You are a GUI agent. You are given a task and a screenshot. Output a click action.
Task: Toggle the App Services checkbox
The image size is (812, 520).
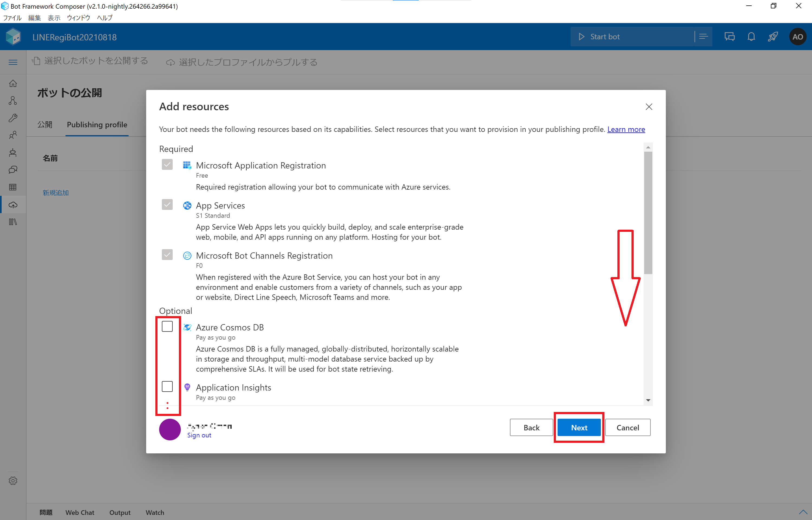click(167, 205)
